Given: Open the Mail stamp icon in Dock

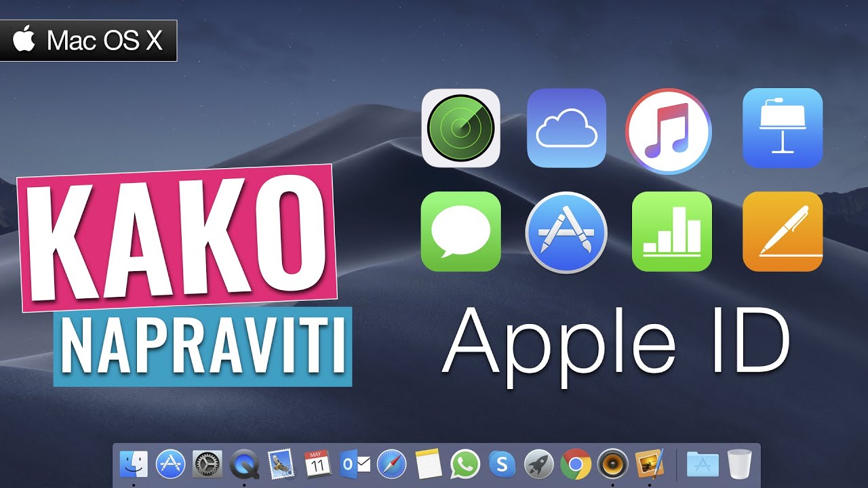Looking at the screenshot, I should (x=281, y=464).
